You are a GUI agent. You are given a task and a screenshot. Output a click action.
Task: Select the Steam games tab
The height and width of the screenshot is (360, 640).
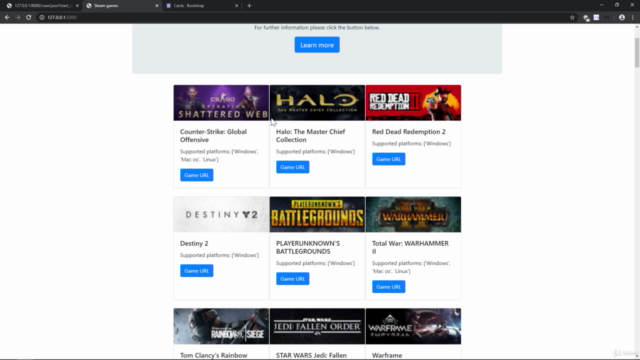point(122,6)
